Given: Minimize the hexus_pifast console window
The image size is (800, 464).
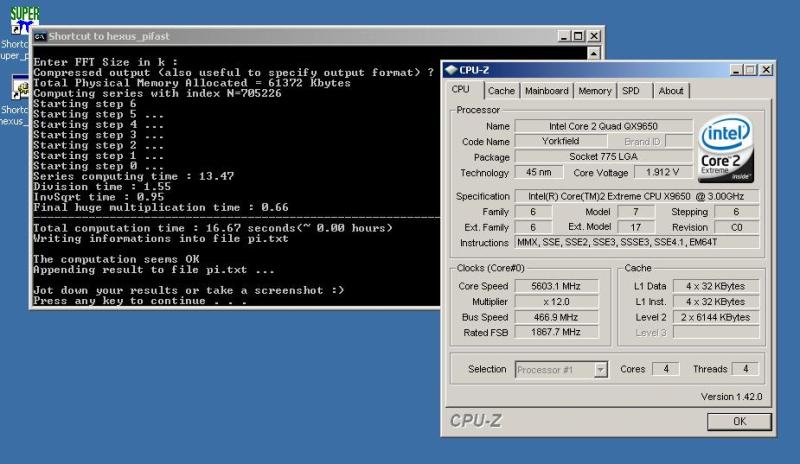Looking at the screenshot, I should pos(563,36).
